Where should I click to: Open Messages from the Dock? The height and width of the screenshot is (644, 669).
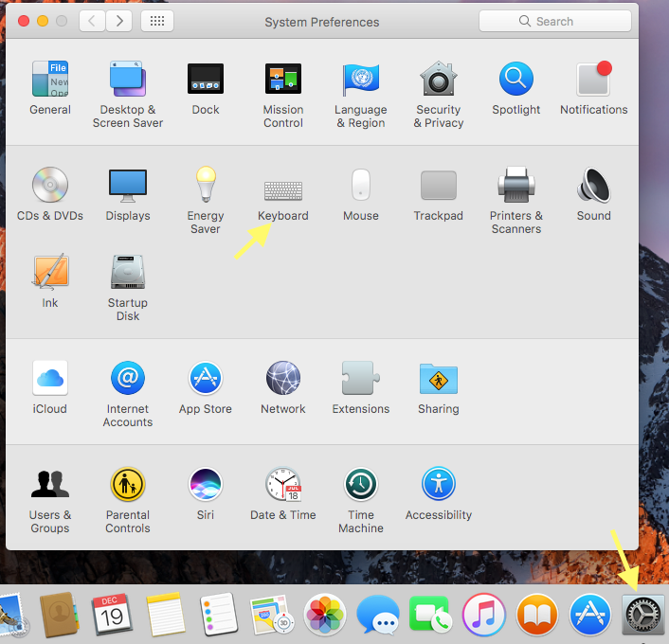click(377, 615)
